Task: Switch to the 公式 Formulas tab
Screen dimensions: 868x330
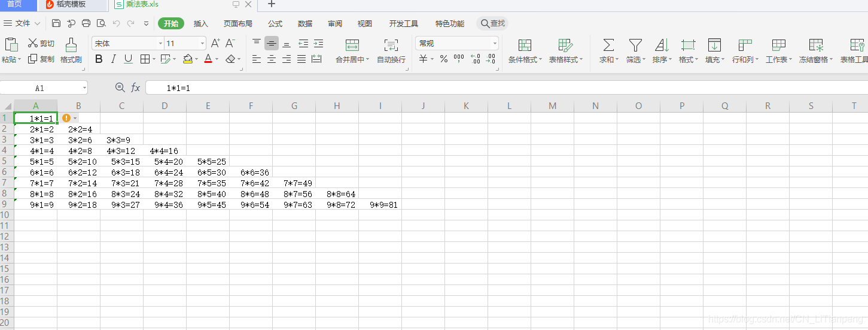Action: [x=275, y=23]
